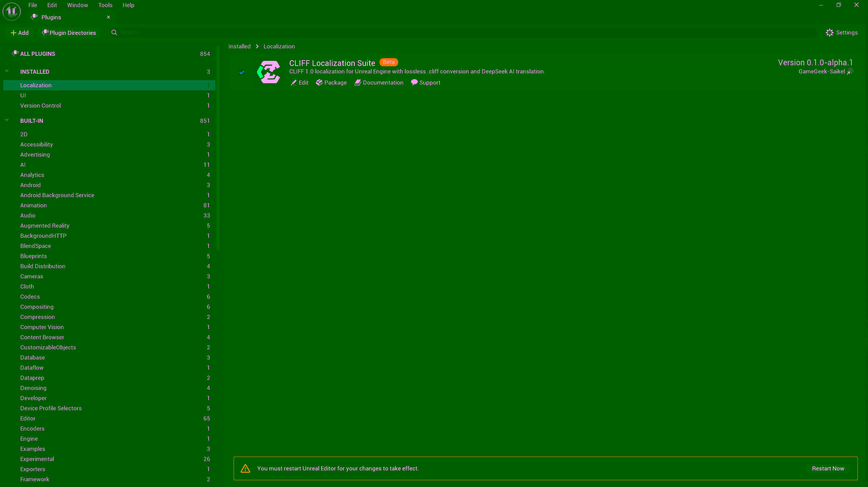The height and width of the screenshot is (487, 868).
Task: Collapse the Installed category section
Action: click(x=7, y=71)
